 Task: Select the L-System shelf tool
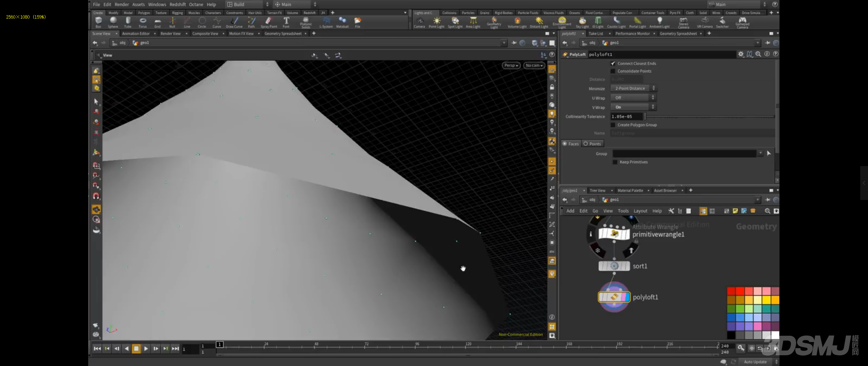326,22
